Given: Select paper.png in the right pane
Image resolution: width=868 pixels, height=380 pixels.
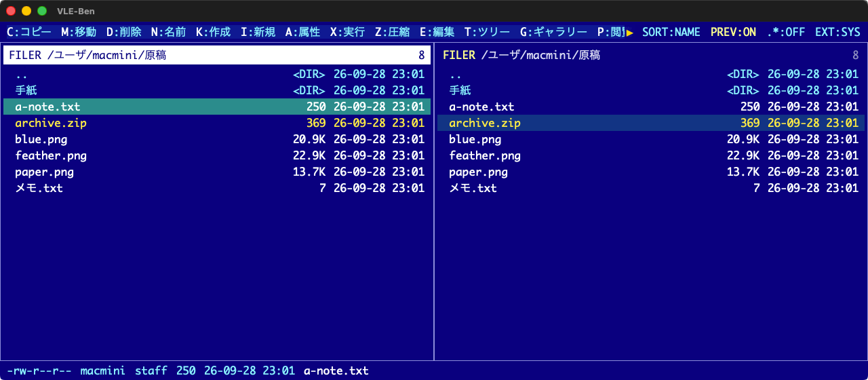Looking at the screenshot, I should tap(651, 172).
